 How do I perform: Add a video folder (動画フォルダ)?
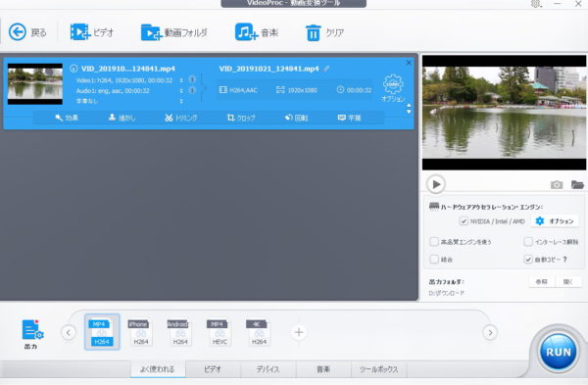(x=151, y=32)
